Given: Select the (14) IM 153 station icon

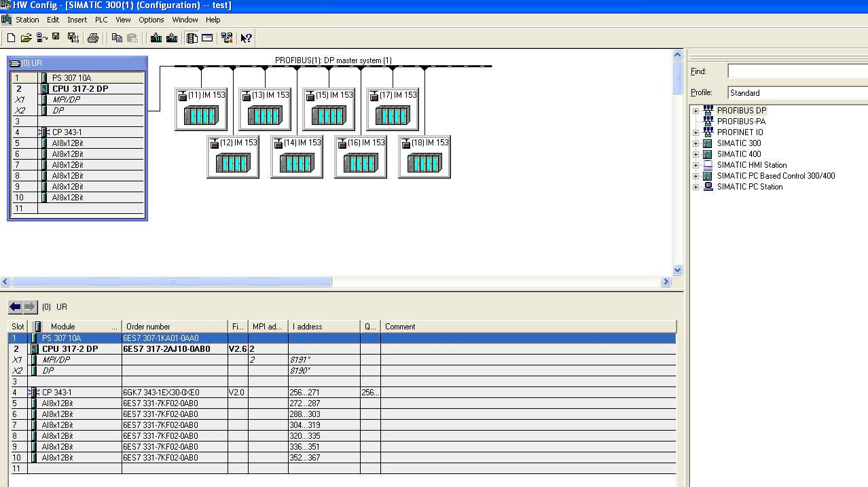Looking at the screenshot, I should [x=297, y=157].
